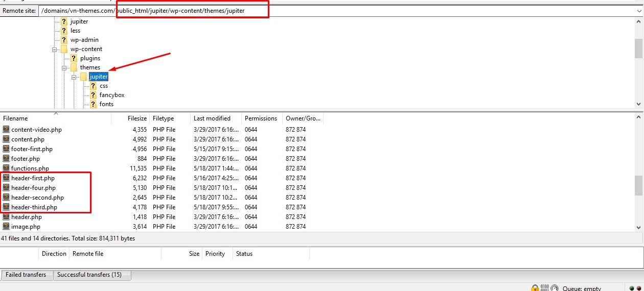The width and height of the screenshot is (644, 291).
Task: Sort by Last modified column header
Action: pos(212,118)
